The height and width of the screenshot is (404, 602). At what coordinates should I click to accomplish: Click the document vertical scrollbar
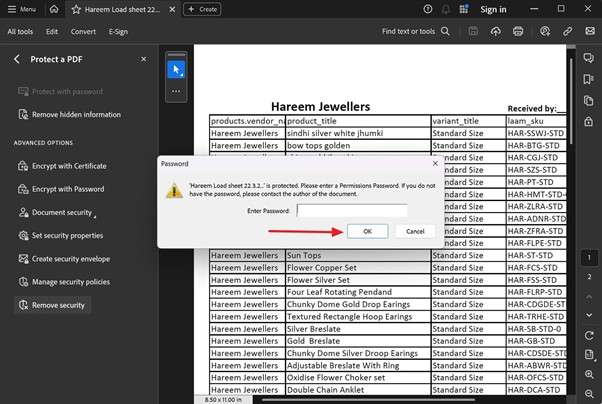pos(571,102)
